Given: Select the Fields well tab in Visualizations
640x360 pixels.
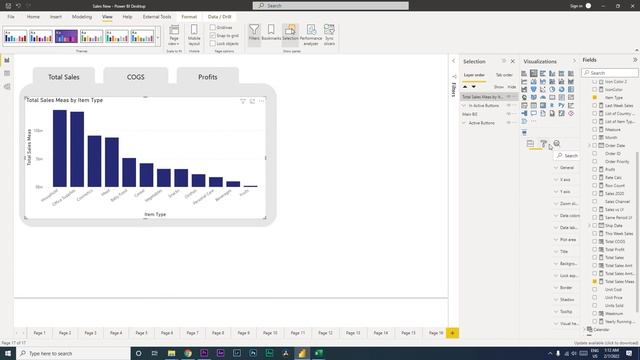Looking at the screenshot, I should coord(530,143).
